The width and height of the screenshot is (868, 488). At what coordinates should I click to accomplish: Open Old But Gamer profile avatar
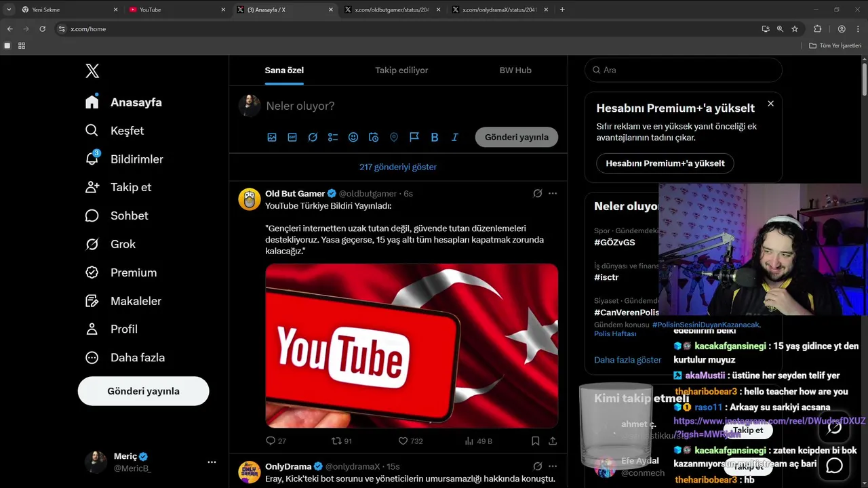tap(250, 199)
